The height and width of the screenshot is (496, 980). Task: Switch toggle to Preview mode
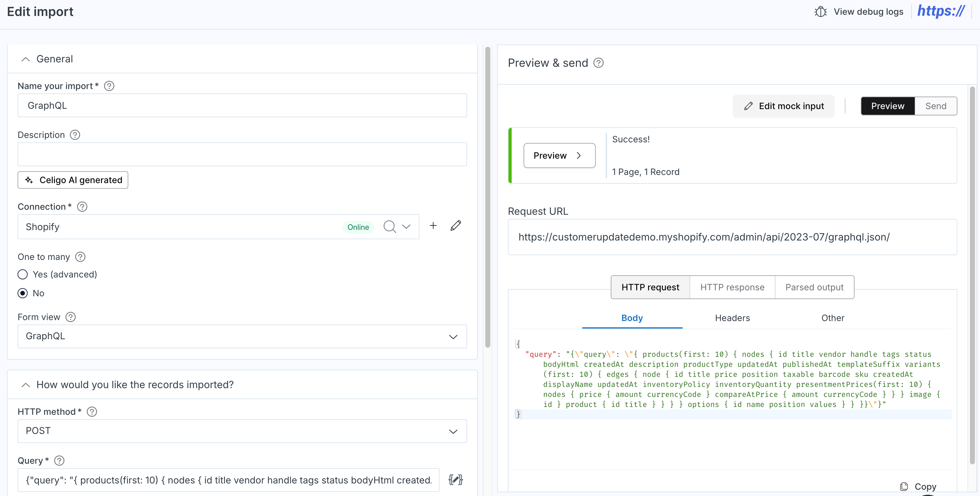tap(887, 106)
